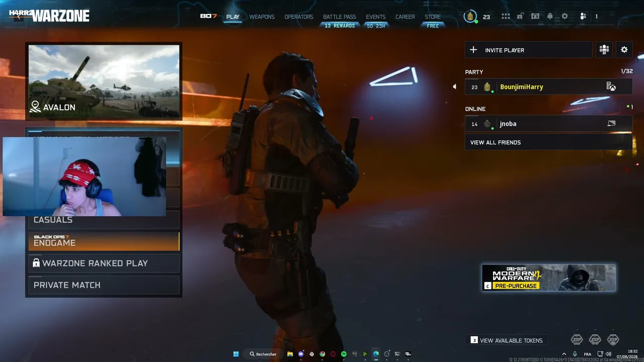This screenshot has height=362, width=644.
Task: Click the platform icon next to jnoba
Action: coord(611,124)
